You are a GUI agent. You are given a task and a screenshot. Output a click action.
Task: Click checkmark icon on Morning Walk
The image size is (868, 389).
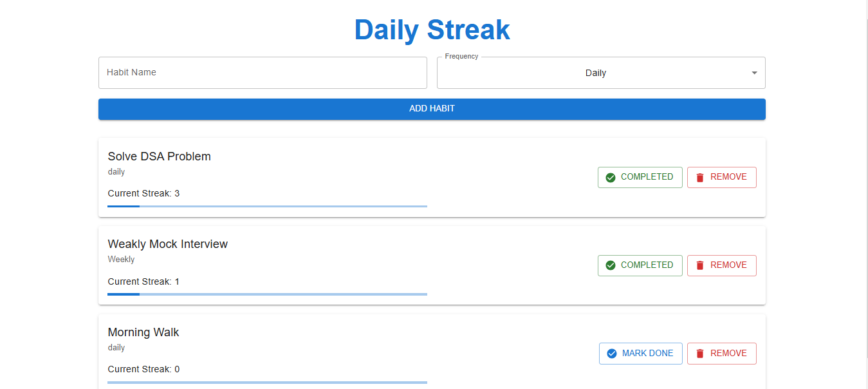(x=612, y=354)
